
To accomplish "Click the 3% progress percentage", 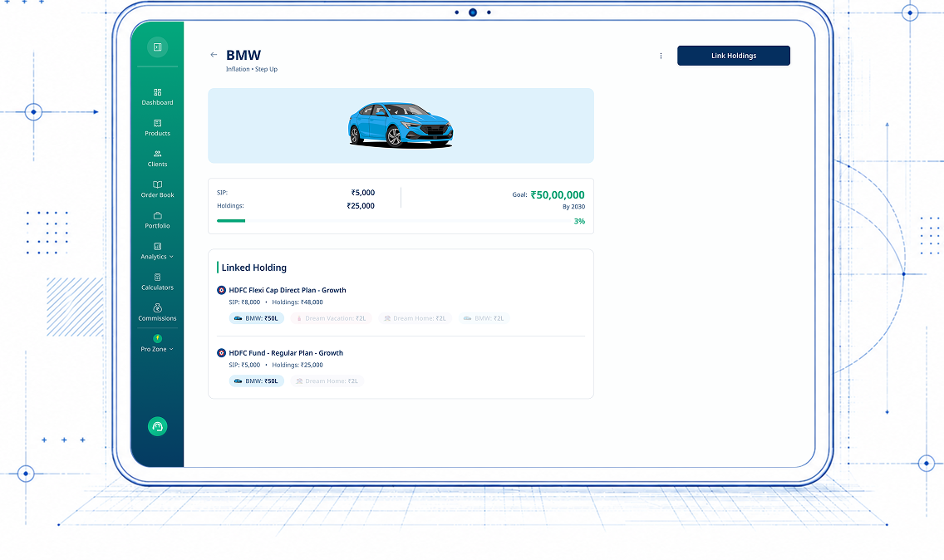I will point(579,221).
